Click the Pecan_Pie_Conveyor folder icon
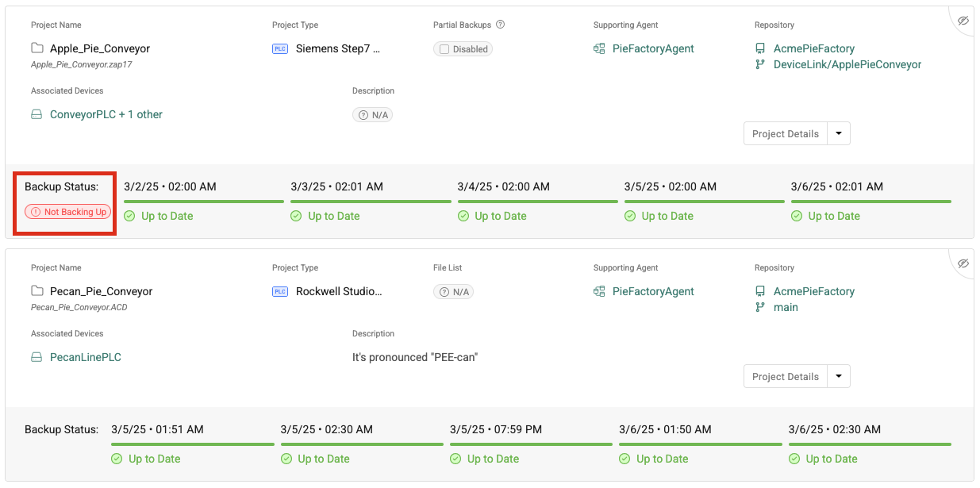This screenshot has height=488, width=980. [x=37, y=291]
